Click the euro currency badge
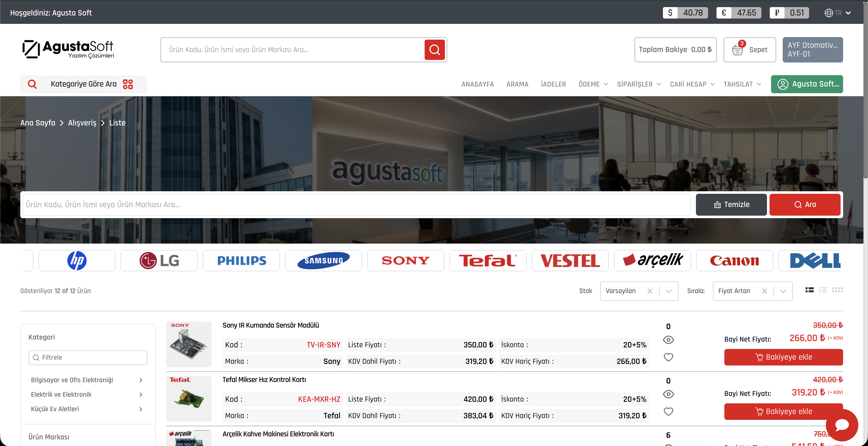The width and height of the screenshot is (868, 446). (x=739, y=13)
